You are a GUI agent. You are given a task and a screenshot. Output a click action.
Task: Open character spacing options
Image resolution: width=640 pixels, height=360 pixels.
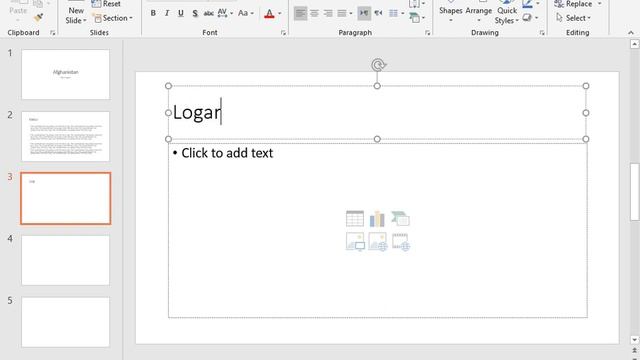[x=225, y=13]
